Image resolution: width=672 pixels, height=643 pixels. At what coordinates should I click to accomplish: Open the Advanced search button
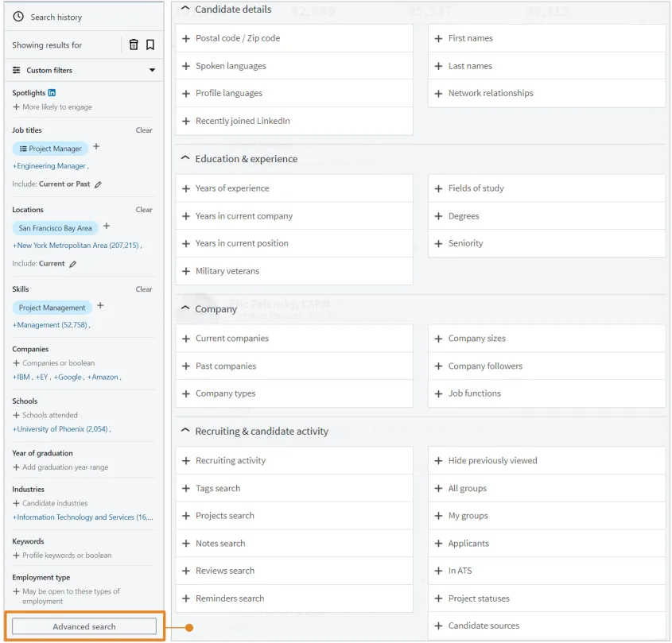[84, 626]
